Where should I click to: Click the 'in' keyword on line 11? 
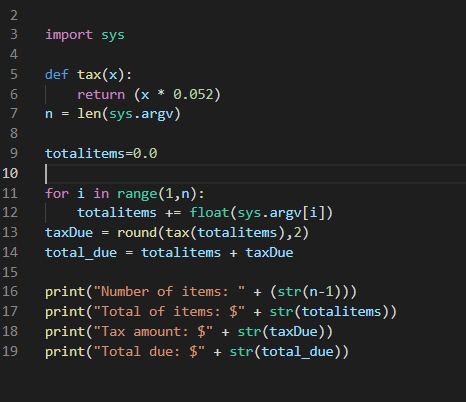point(101,193)
